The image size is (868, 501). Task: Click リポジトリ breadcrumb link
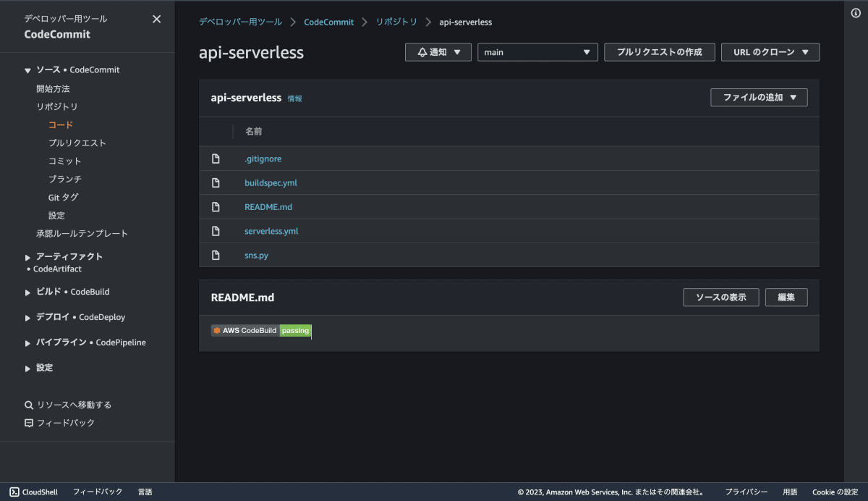click(x=396, y=22)
